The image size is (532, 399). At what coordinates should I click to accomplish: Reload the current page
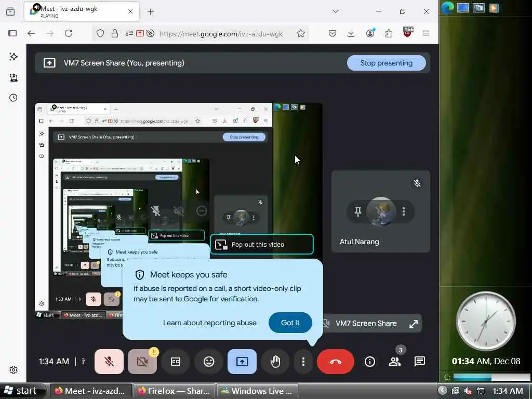(69, 33)
